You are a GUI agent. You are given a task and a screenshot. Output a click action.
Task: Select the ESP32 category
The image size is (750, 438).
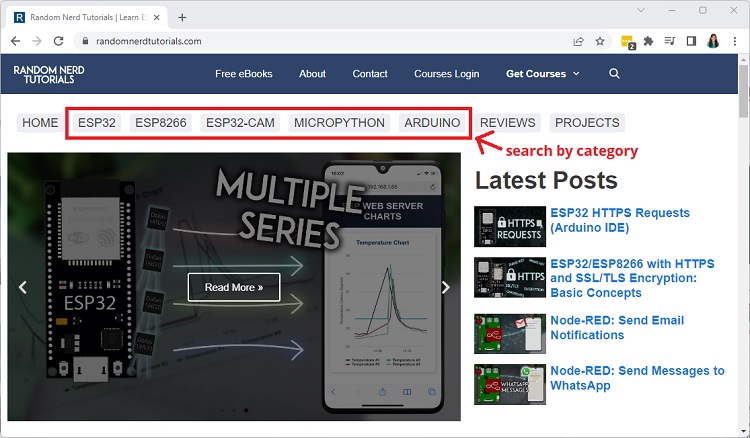pyautogui.click(x=97, y=123)
